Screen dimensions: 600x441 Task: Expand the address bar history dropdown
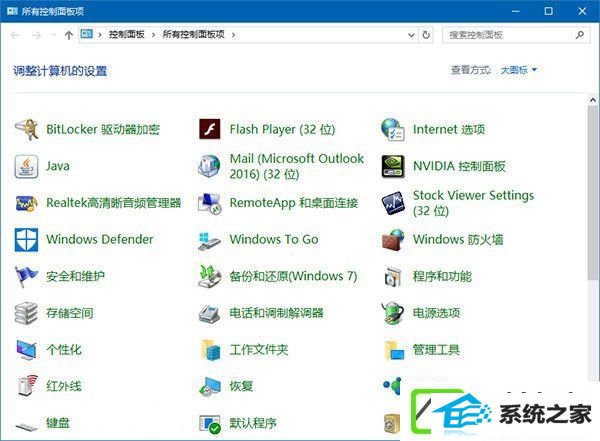(x=411, y=35)
